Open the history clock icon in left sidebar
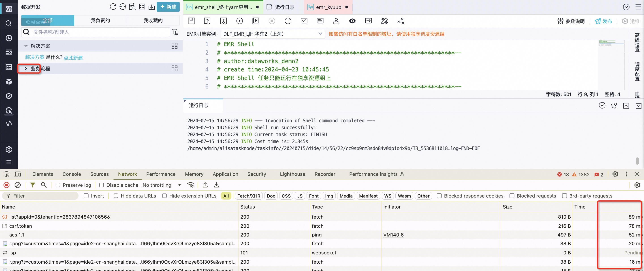This screenshot has height=271, width=644. [9, 38]
